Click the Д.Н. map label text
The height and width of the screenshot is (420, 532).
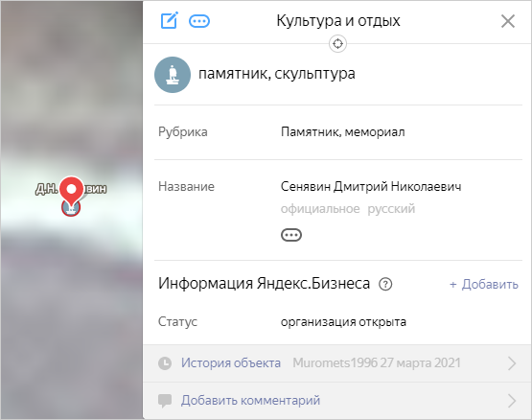click(47, 189)
